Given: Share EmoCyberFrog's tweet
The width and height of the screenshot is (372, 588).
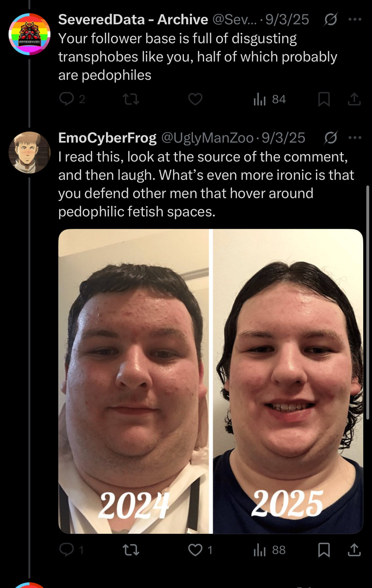Looking at the screenshot, I should pyautogui.click(x=354, y=550).
